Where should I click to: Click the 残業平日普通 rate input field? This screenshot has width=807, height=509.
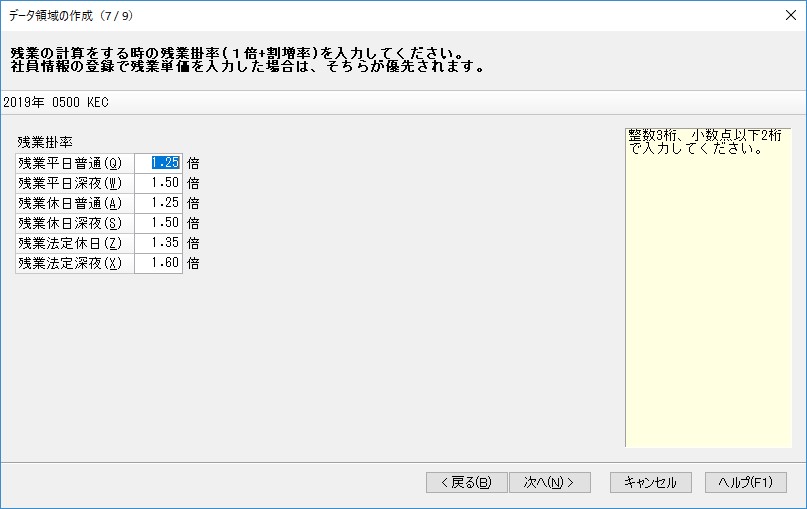click(x=159, y=163)
